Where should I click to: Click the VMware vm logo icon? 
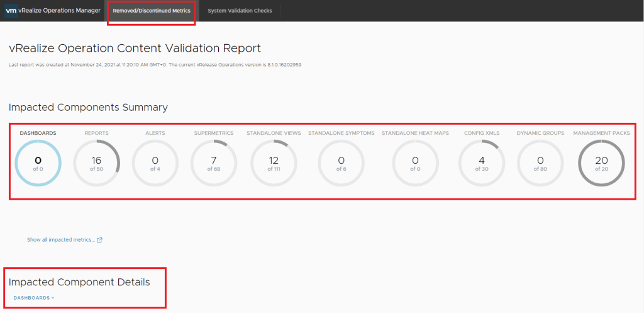(11, 11)
